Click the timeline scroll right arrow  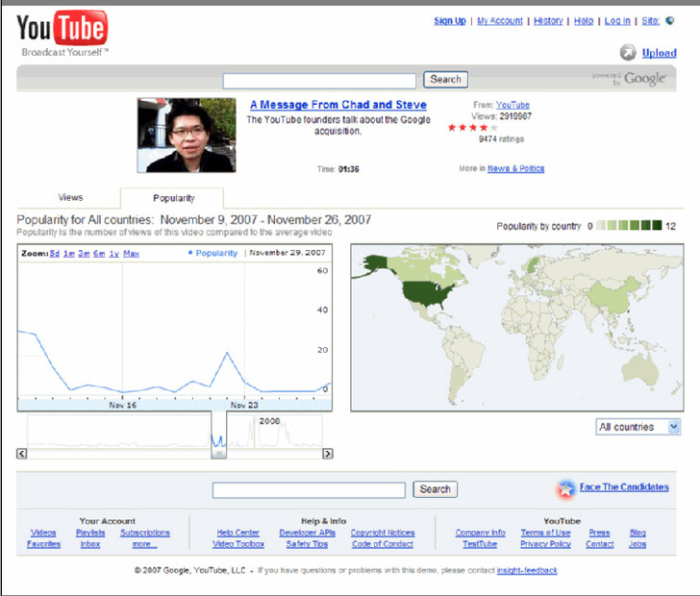pos(327,454)
